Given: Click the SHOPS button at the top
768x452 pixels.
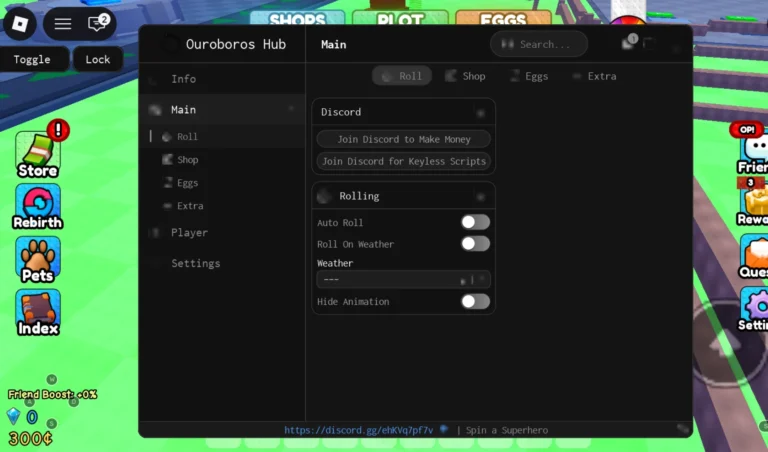Looking at the screenshot, I should click(x=297, y=19).
